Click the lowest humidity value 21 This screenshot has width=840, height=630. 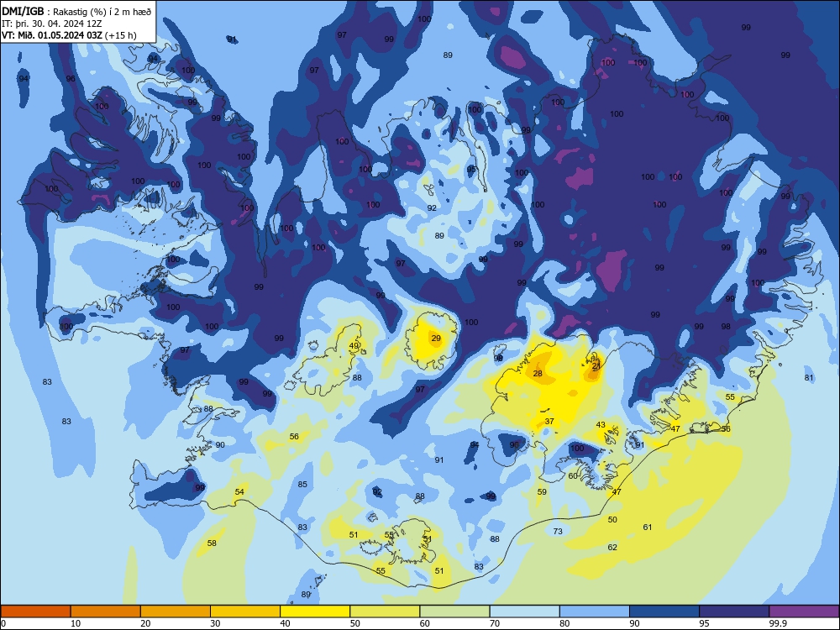click(x=596, y=366)
